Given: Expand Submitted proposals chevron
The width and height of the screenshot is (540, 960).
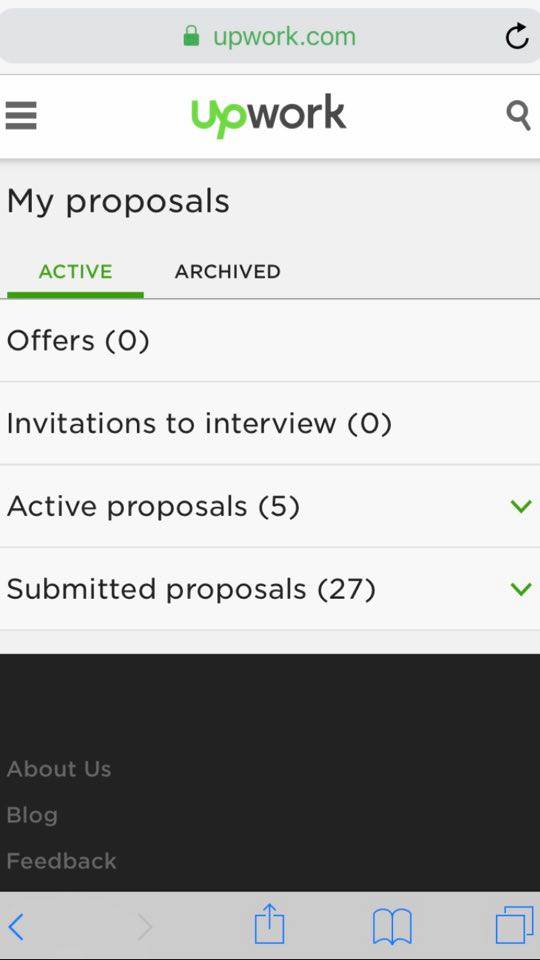Looking at the screenshot, I should pos(521,589).
